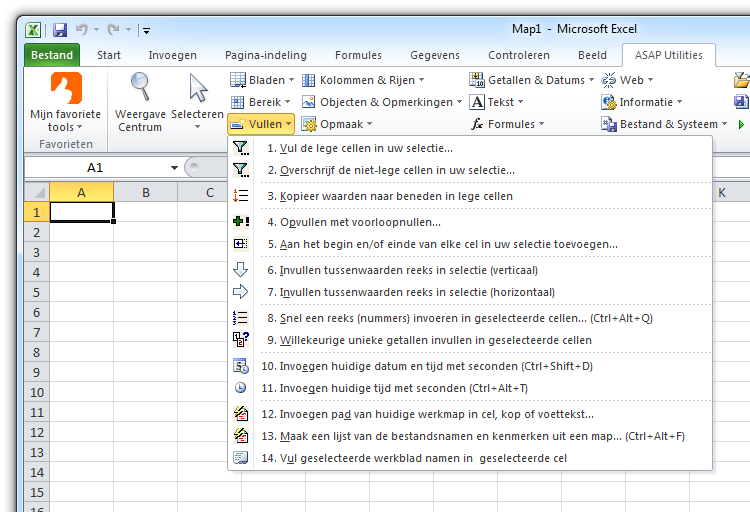The image size is (750, 512).
Task: Select row 10 header
Action: tap(37, 392)
